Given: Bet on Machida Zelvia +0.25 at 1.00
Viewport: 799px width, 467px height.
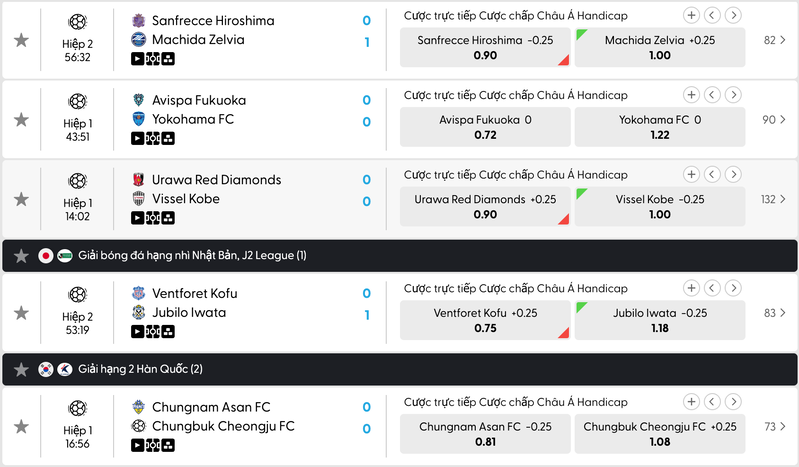Looking at the screenshot, I should tap(660, 48).
